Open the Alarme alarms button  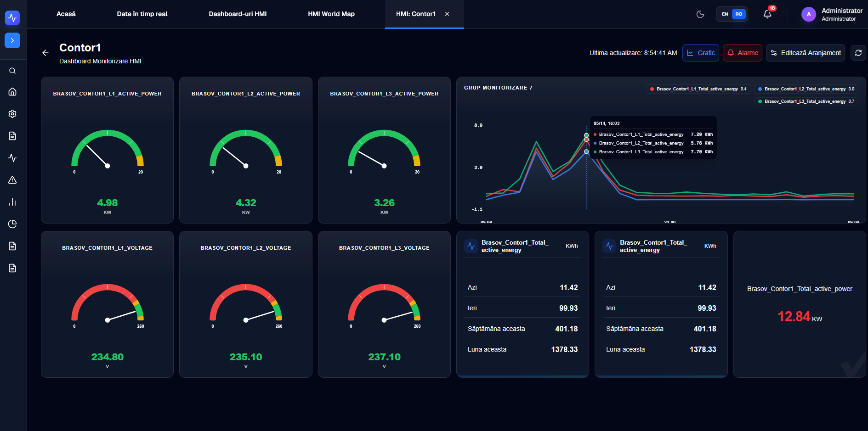743,53
